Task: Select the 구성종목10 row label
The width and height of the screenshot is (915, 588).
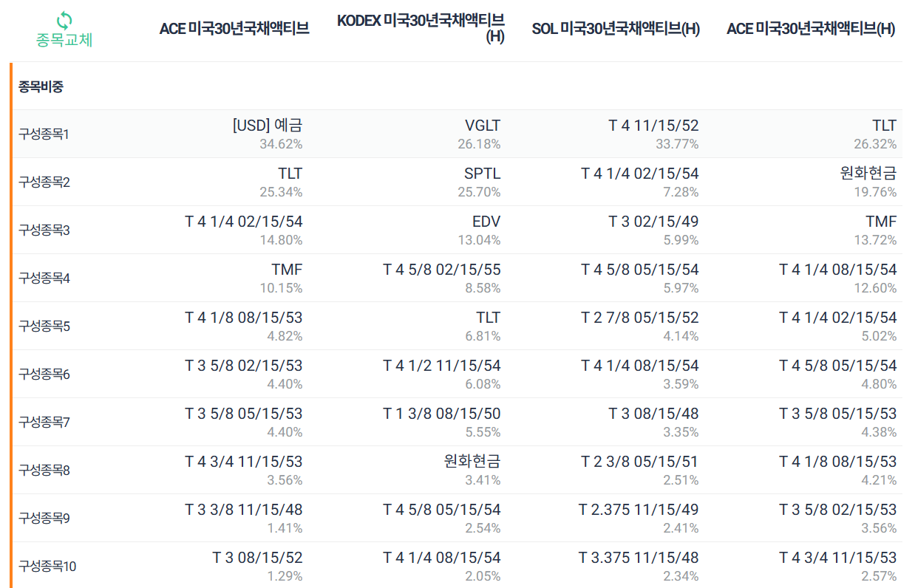Action: pos(47,567)
